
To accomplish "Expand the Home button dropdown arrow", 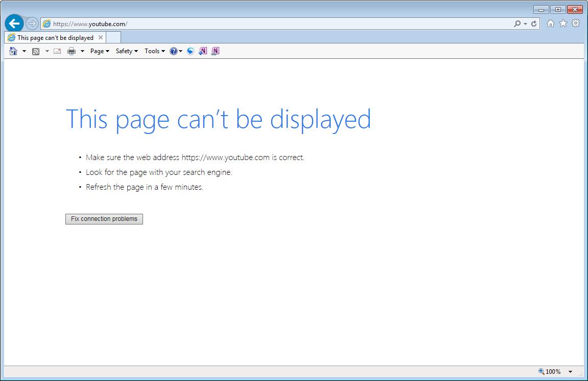I will point(24,51).
